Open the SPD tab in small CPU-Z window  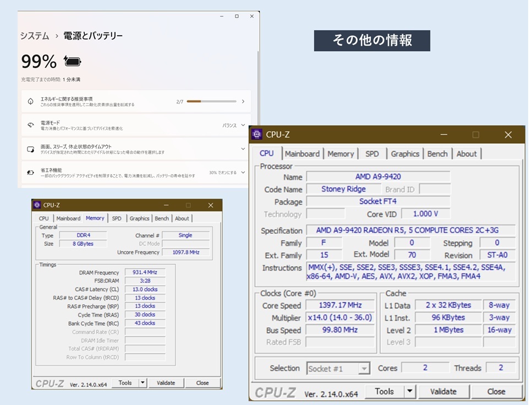pyautogui.click(x=117, y=218)
